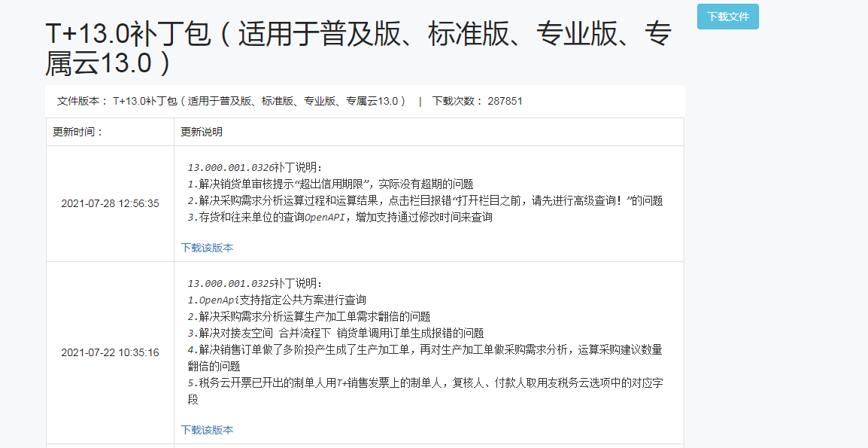Screen dimensions: 868x448
Task: Select the page title T+13.0补丁包 heading
Action: pos(358,49)
